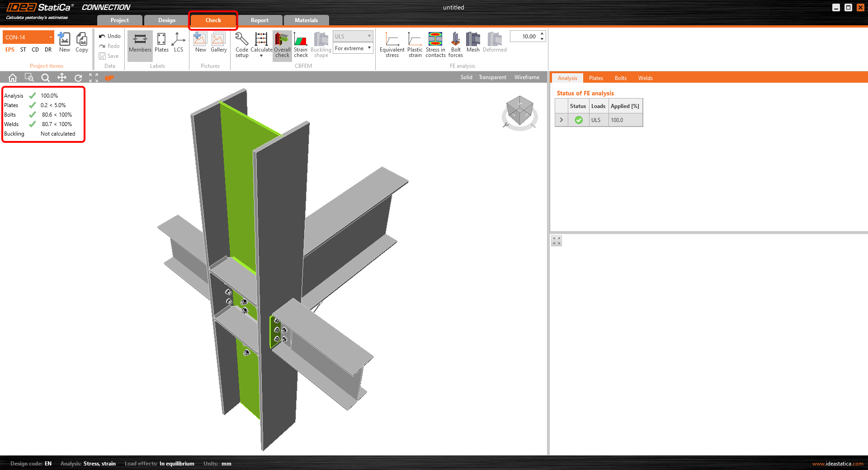
Task: Click the Undo button
Action: [x=110, y=36]
